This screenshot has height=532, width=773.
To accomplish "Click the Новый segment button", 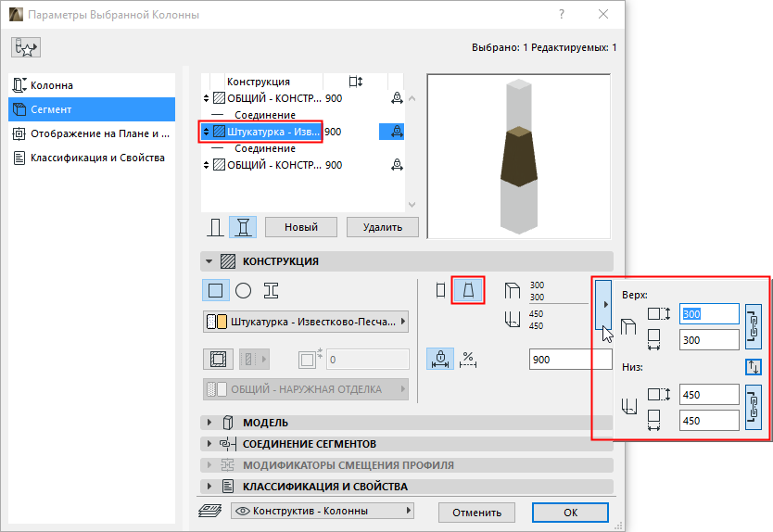I will (x=301, y=227).
